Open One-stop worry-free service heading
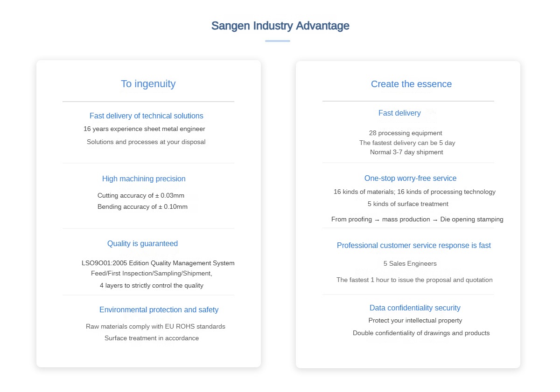The height and width of the screenshot is (392, 560). coord(410,178)
